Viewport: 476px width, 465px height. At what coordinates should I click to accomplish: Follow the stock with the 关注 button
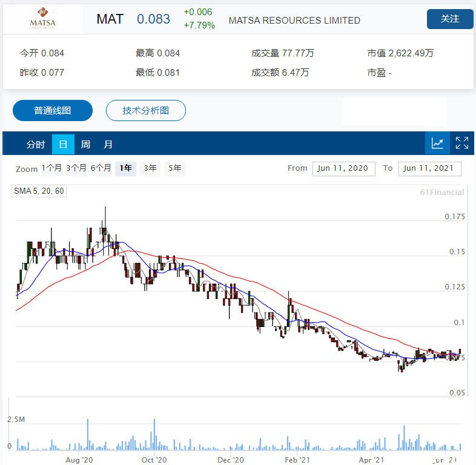(450, 19)
